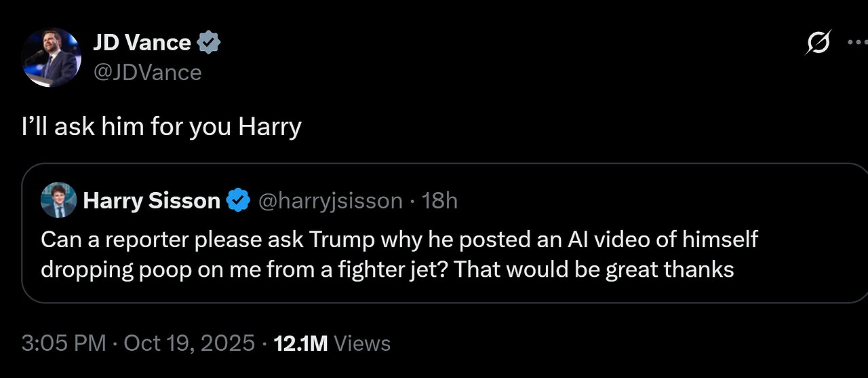Screen dimensions: 868x378
Task: Click the 3:05 PM post time
Action: click(64, 343)
